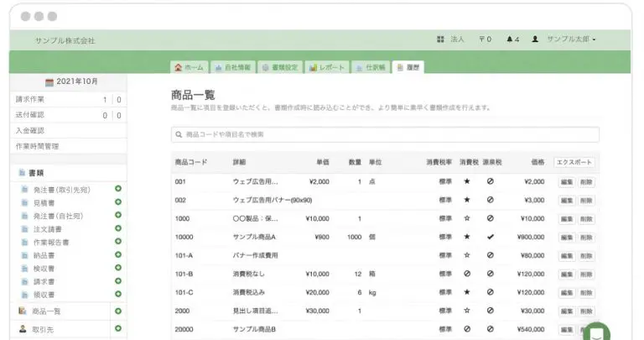Open the 書類設定 tab
This screenshot has width=644, height=340.
pyautogui.click(x=281, y=67)
